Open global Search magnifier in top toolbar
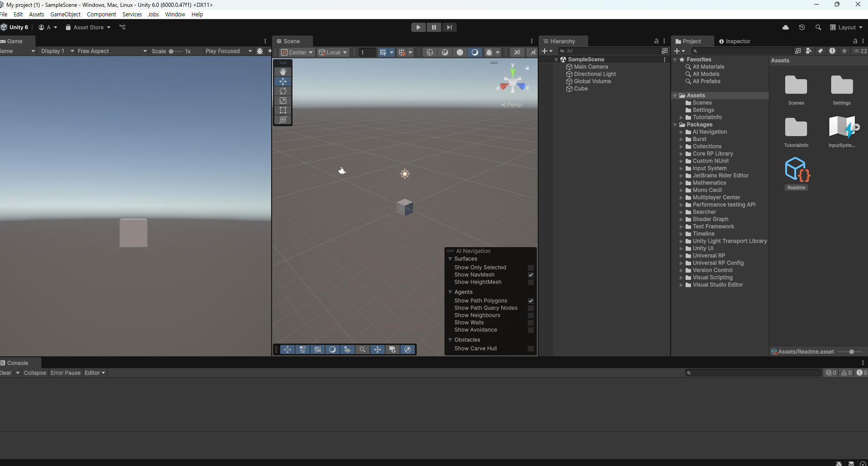The width and height of the screenshot is (868, 466). click(x=818, y=27)
